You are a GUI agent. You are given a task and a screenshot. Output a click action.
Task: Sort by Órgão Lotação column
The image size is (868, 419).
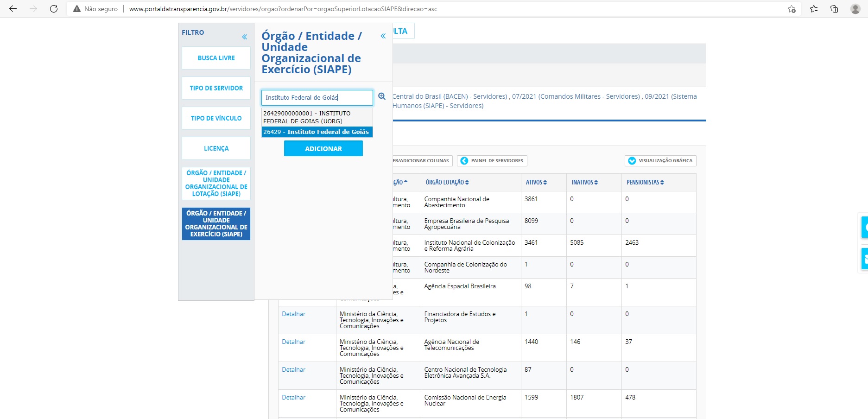coord(447,183)
